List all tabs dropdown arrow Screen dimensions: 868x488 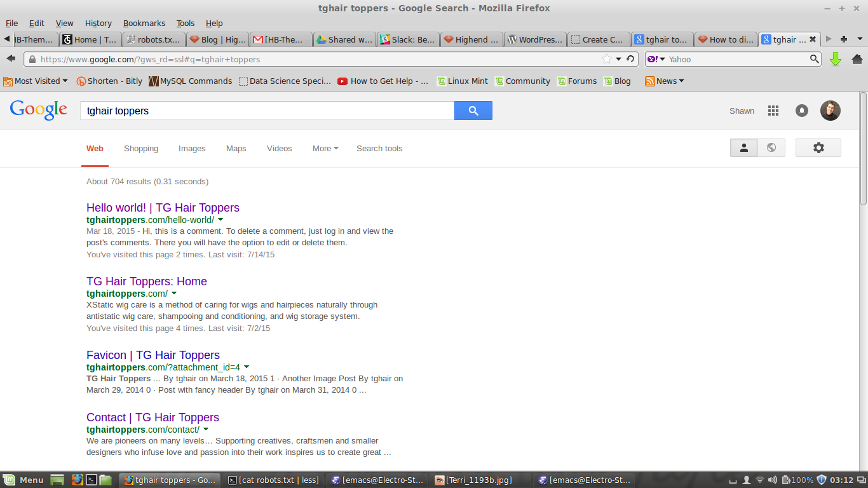point(860,39)
